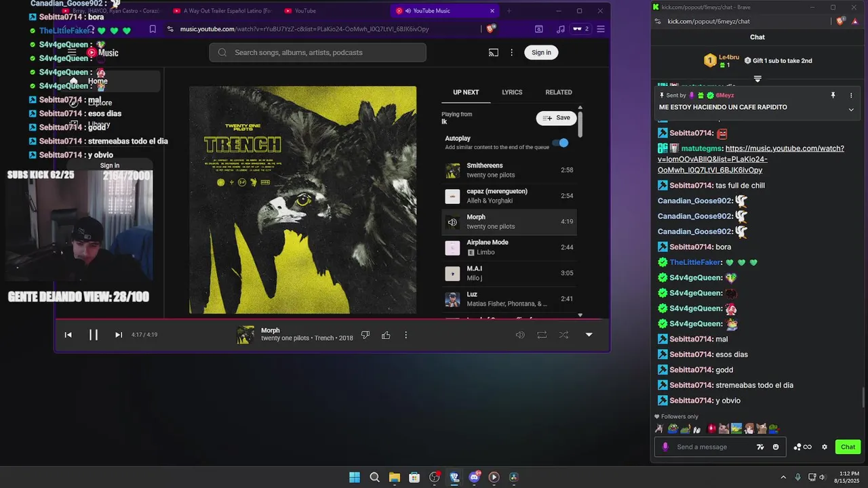Turn off the Autoplay switch
This screenshot has width=868, height=488.
point(560,143)
